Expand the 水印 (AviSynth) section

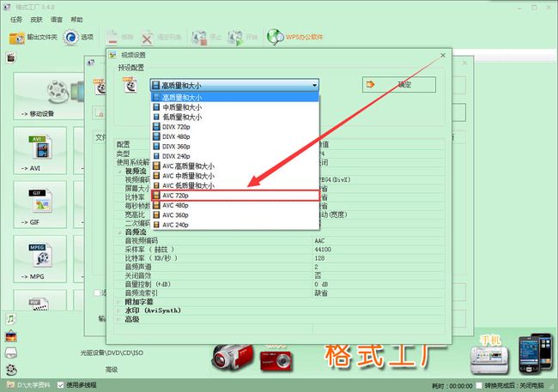pyautogui.click(x=120, y=311)
